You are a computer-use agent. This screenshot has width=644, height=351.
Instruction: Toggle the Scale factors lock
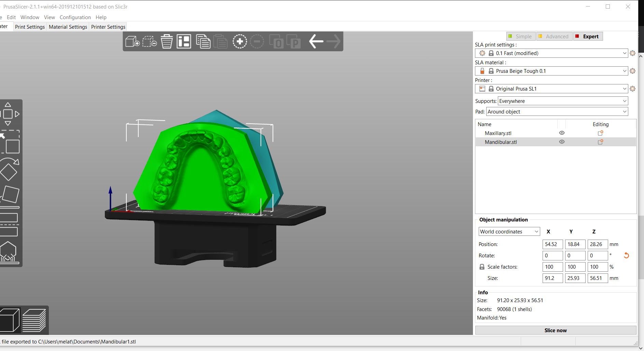pos(482,267)
